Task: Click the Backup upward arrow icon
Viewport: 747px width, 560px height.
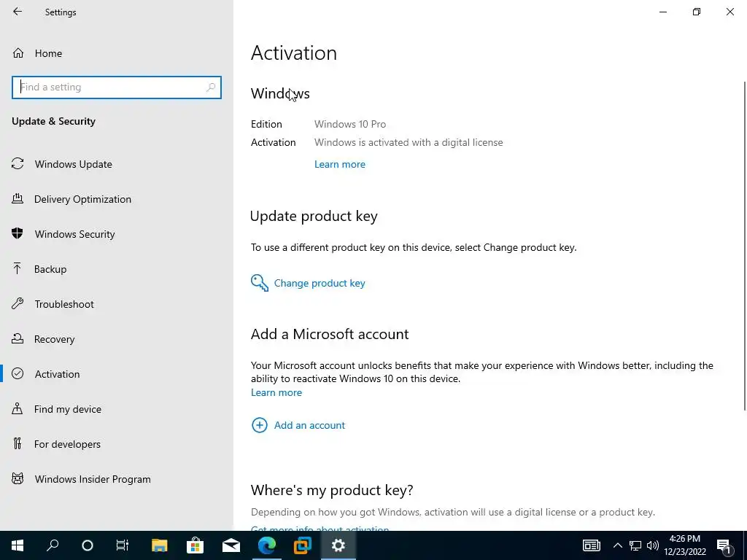Action: [x=18, y=268]
